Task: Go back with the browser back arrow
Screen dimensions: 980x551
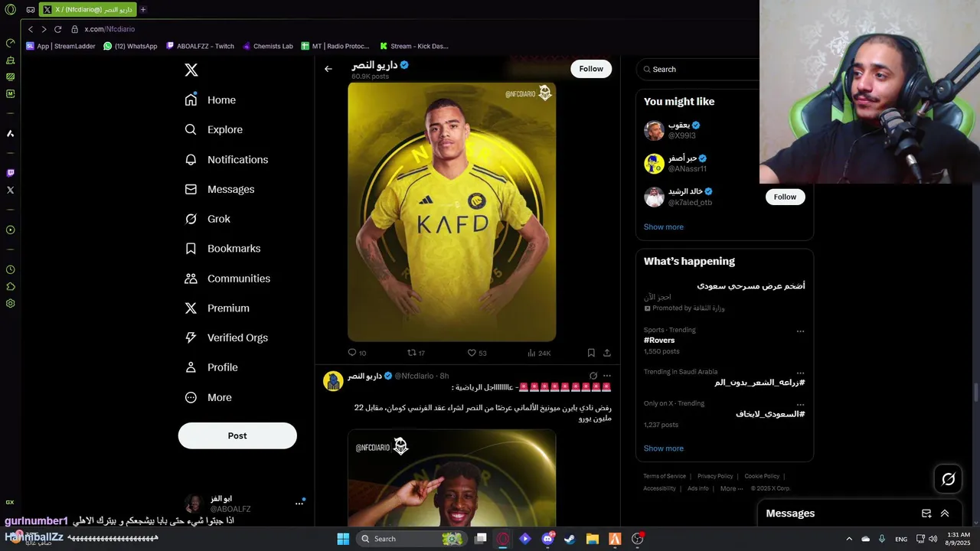Action: pos(31,29)
